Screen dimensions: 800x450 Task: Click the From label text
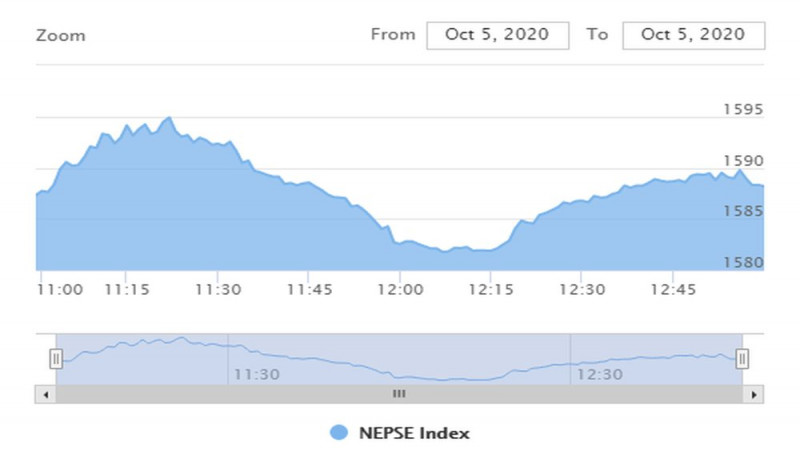tap(392, 34)
